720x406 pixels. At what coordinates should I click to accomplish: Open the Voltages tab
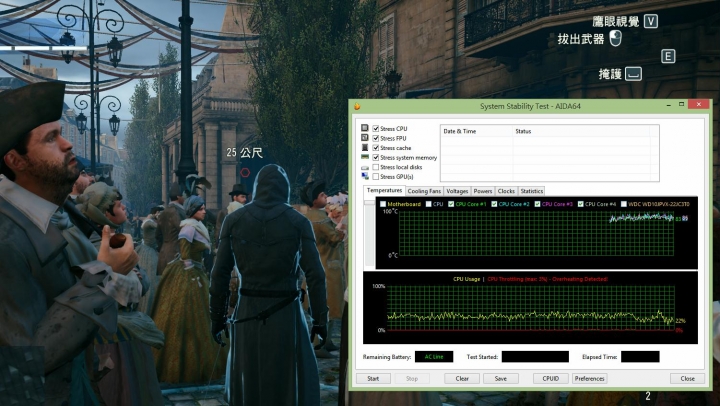[457, 191]
